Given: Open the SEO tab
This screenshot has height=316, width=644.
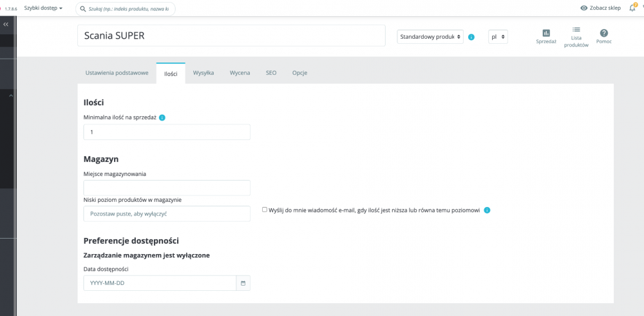Looking at the screenshot, I should tap(271, 73).
